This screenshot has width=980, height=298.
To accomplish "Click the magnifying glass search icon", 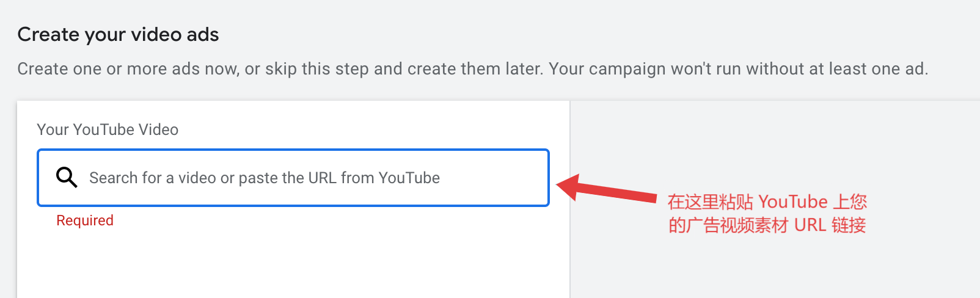I will pos(67,177).
